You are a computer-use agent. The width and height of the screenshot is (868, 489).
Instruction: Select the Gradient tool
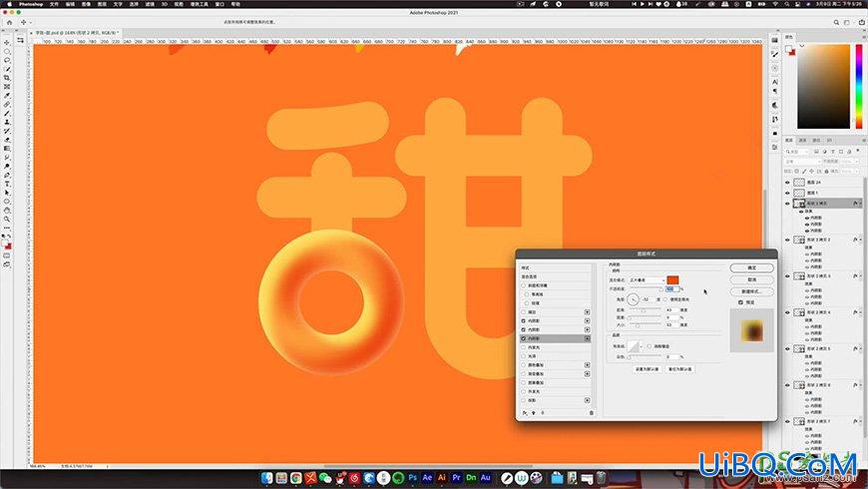coord(7,149)
